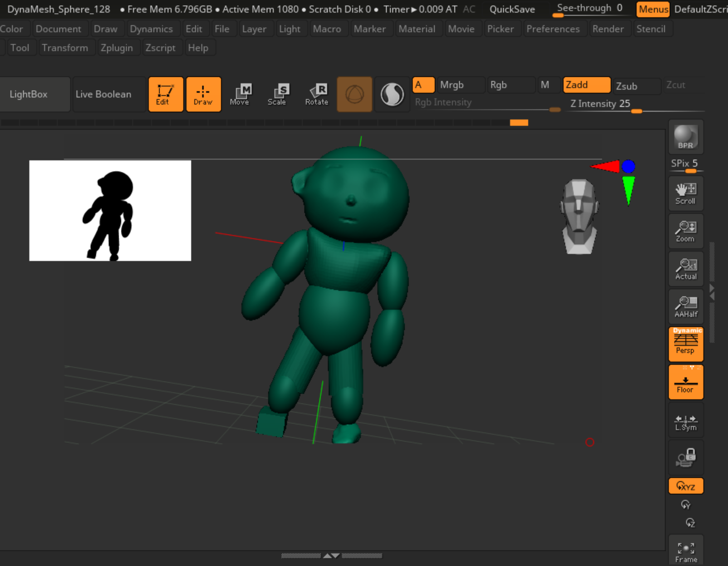Adjust the SPix slider
The height and width of the screenshot is (566, 728).
(x=686, y=164)
